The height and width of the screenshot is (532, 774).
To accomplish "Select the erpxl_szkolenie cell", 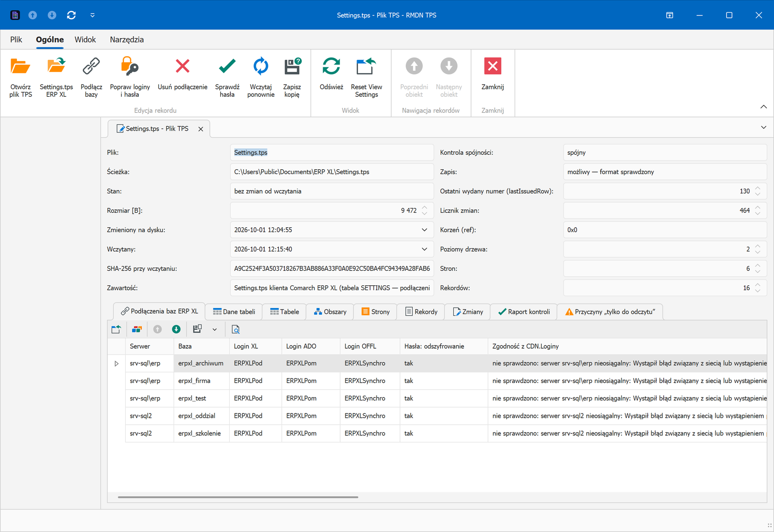I will [201, 433].
